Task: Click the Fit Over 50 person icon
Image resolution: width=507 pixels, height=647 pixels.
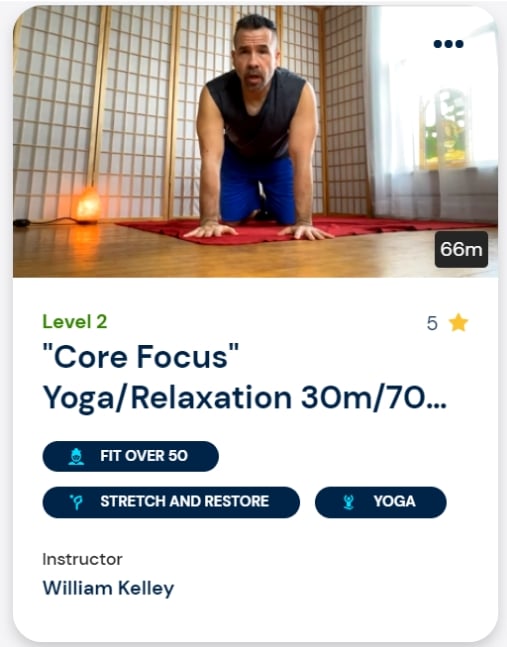Action: click(x=76, y=456)
